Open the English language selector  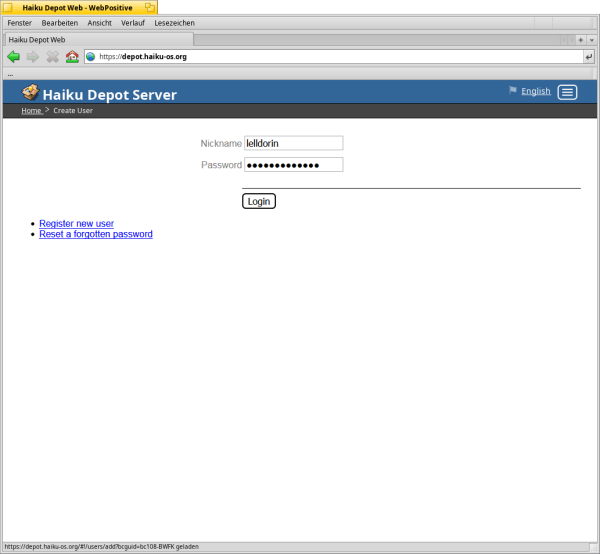click(535, 91)
